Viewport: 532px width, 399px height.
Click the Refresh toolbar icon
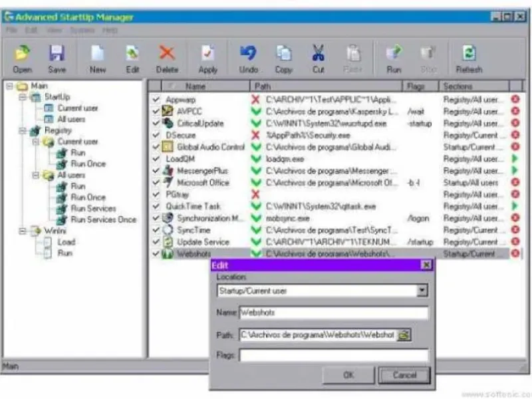[469, 53]
